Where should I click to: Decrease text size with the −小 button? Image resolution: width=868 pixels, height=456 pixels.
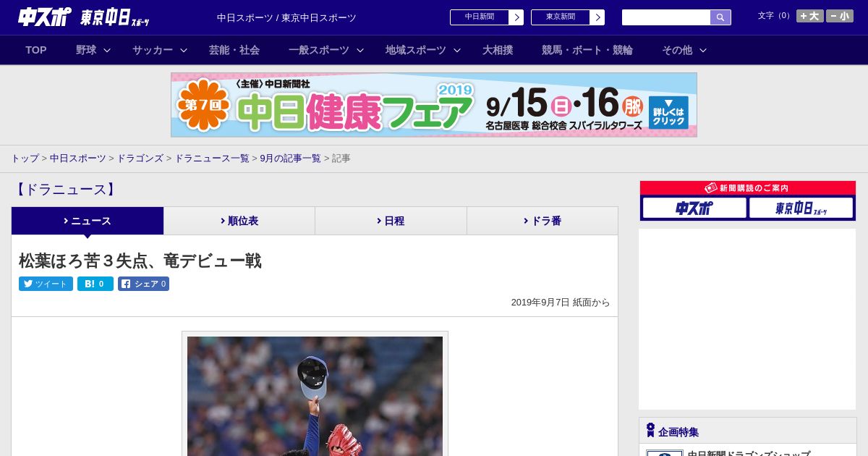click(x=840, y=16)
